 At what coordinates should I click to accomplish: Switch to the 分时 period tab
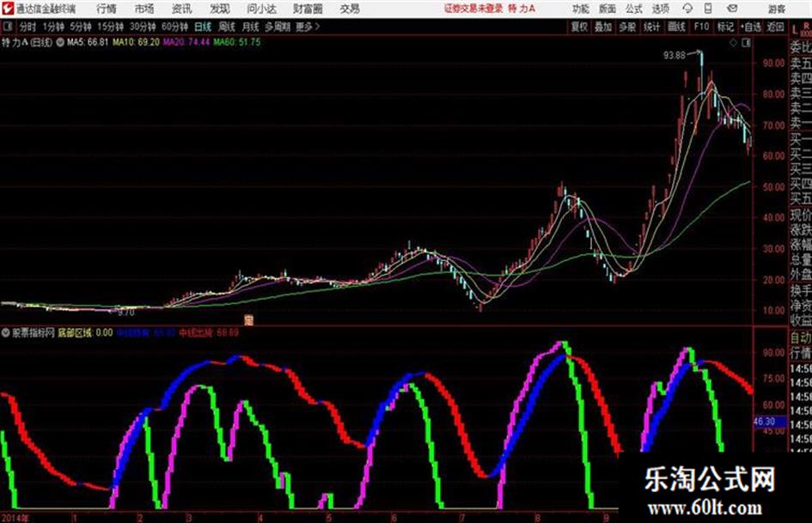(28, 27)
